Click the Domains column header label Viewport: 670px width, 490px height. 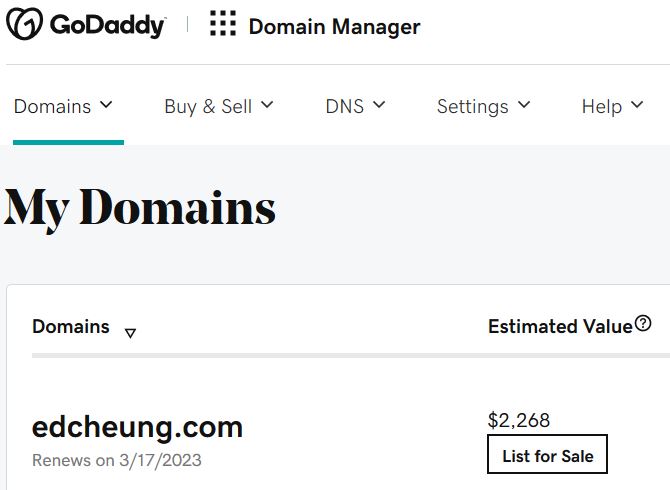[71, 326]
